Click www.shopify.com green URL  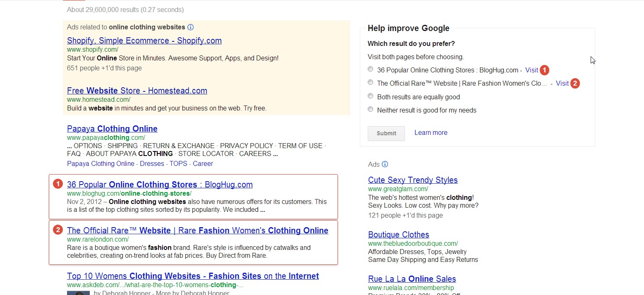93,49
